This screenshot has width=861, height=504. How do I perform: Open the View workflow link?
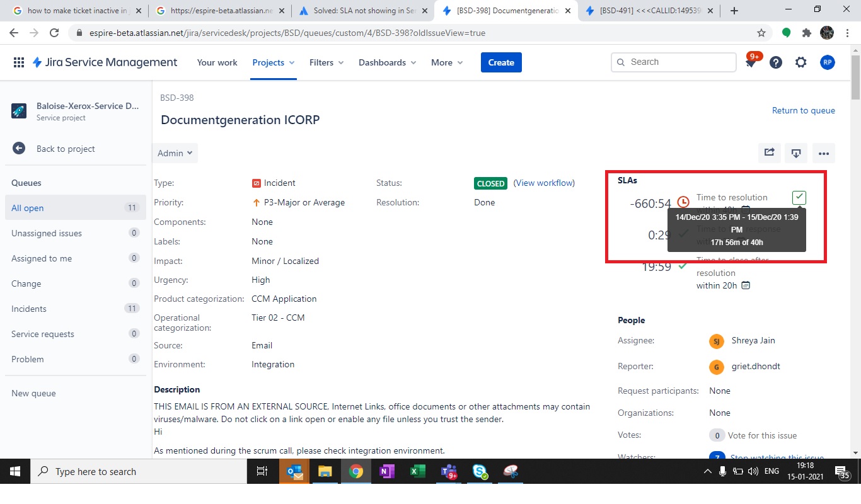pyautogui.click(x=544, y=183)
